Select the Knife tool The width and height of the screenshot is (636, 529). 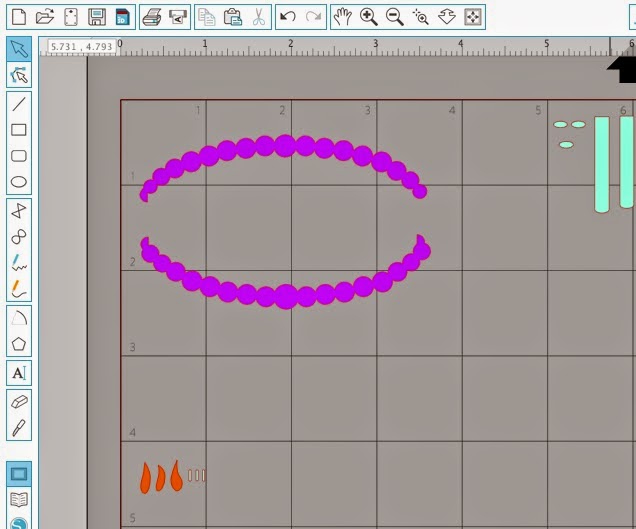19,428
